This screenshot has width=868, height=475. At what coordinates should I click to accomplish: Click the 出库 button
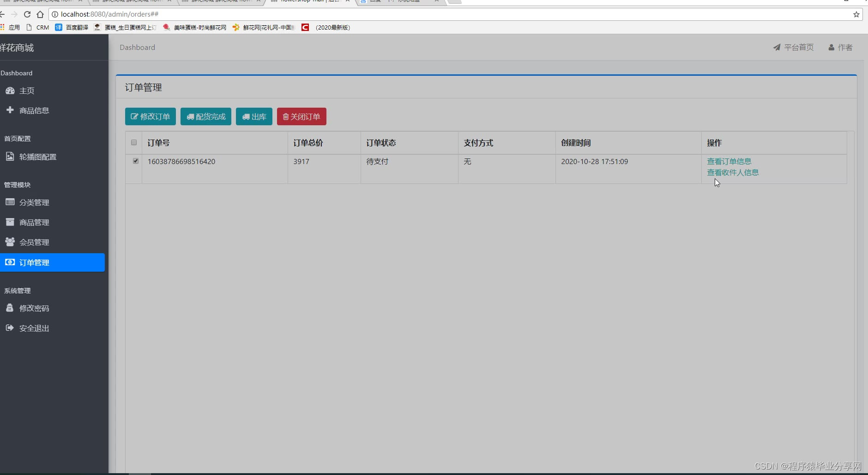pos(254,116)
